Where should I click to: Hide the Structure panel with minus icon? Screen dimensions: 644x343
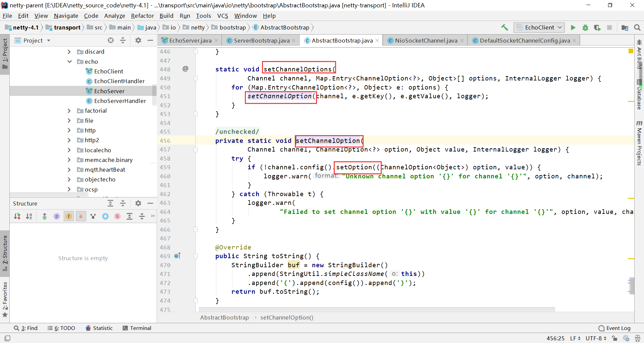coord(150,203)
